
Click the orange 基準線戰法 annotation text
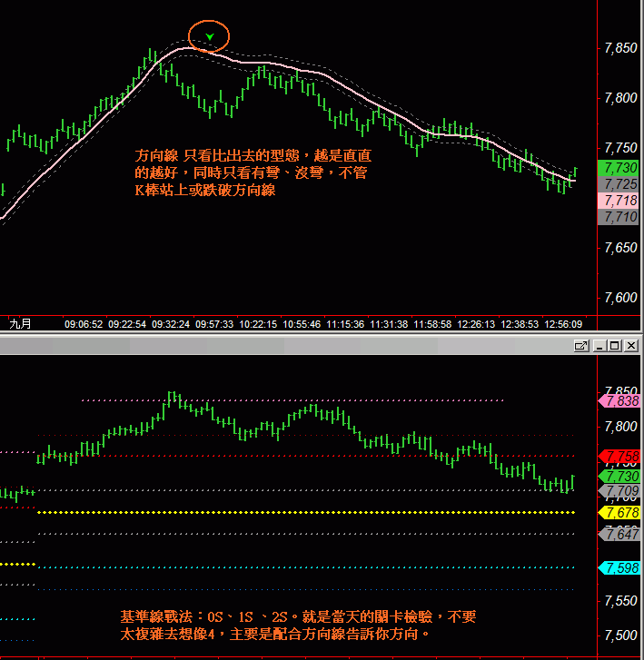(298, 626)
